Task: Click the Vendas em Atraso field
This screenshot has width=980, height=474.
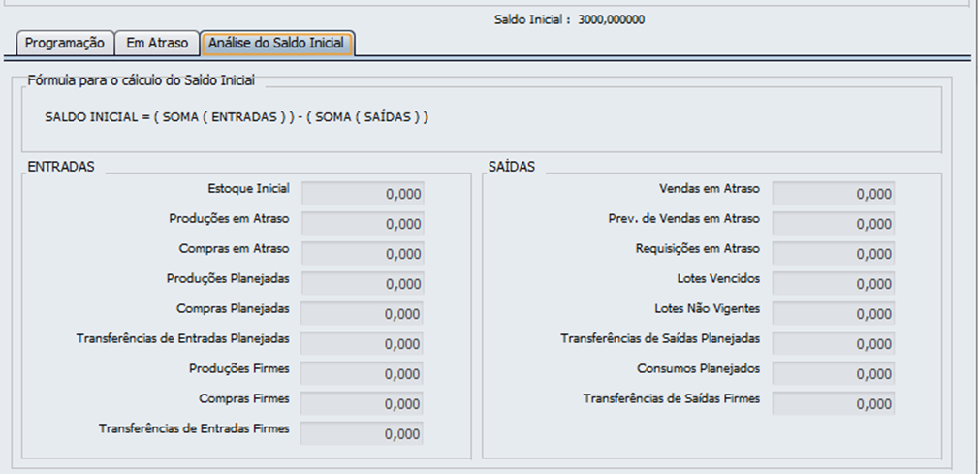Action: [x=833, y=194]
